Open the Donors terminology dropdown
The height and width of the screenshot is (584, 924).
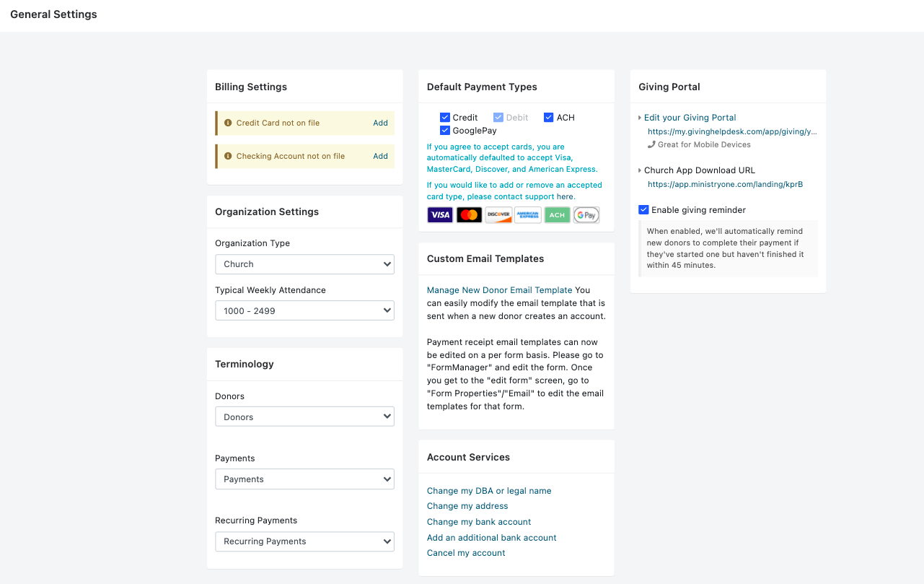[x=304, y=417]
